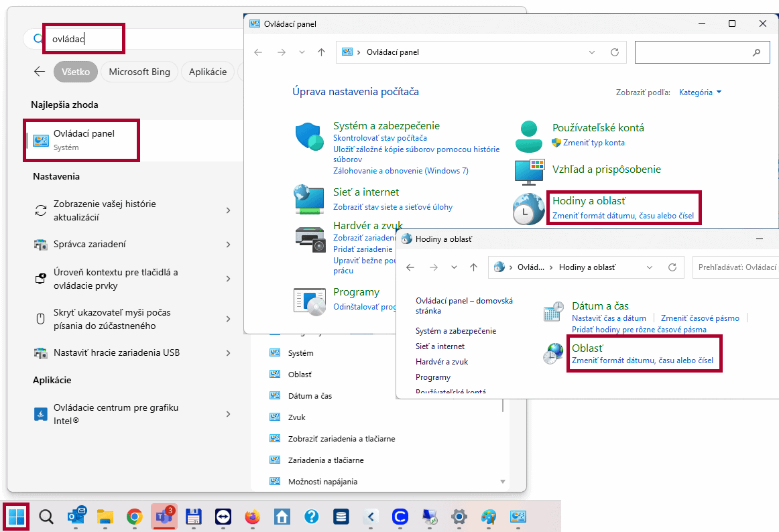Launch Firefox from the taskbar
Viewport: 779px width, 532px height.
coord(252,517)
